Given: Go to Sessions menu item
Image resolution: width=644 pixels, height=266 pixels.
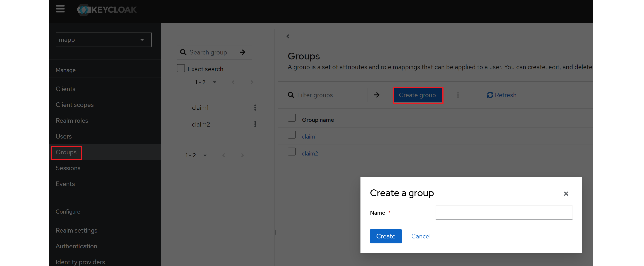Looking at the screenshot, I should (x=68, y=168).
